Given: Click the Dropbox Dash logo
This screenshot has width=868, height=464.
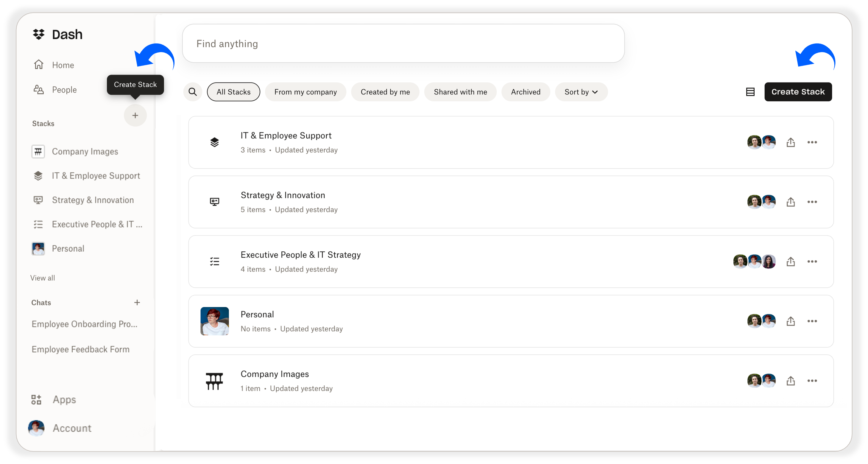Looking at the screenshot, I should click(x=57, y=34).
